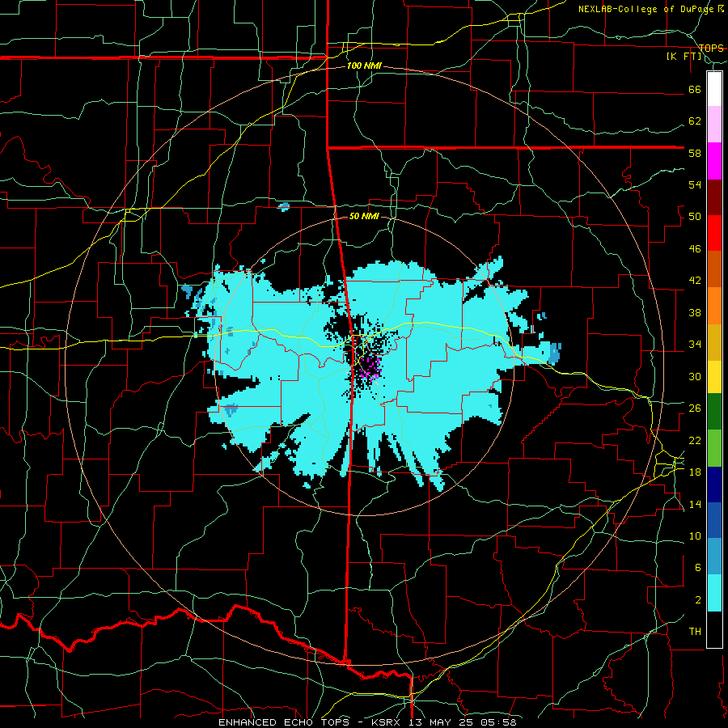Click the bright red 50 kft swatch
Image resolution: width=728 pixels, height=728 pixels.
coord(714,233)
